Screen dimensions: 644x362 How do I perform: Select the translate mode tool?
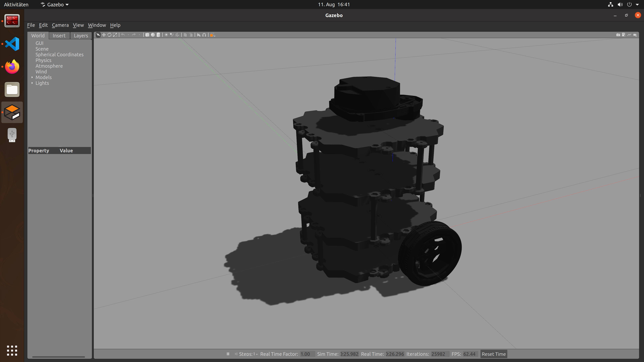(104, 35)
